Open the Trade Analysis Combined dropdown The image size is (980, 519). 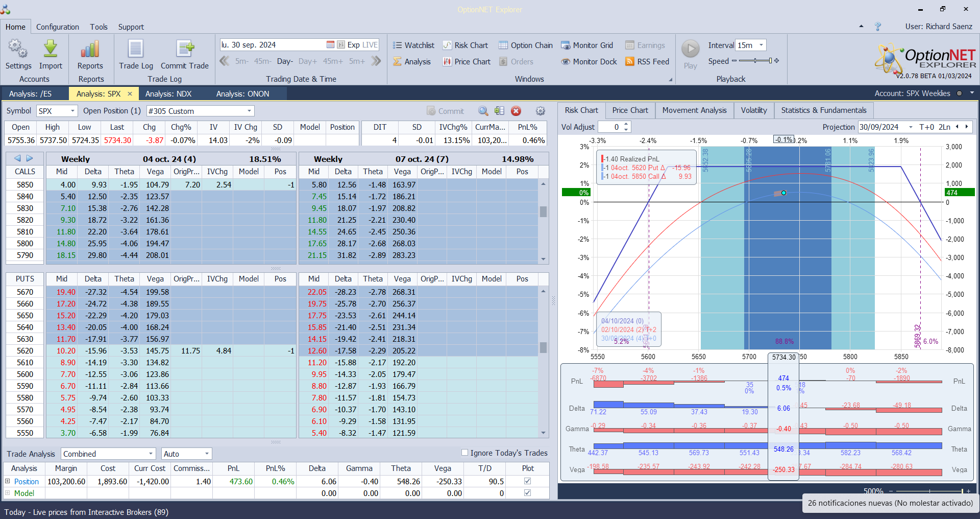(151, 454)
